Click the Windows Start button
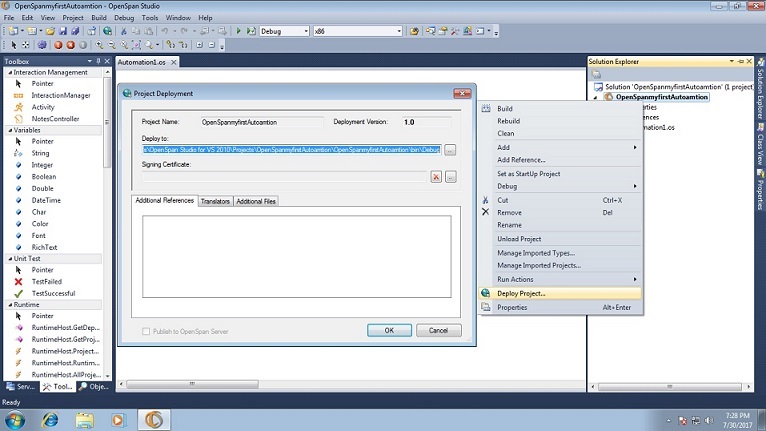The width and height of the screenshot is (766, 431). pos(15,420)
